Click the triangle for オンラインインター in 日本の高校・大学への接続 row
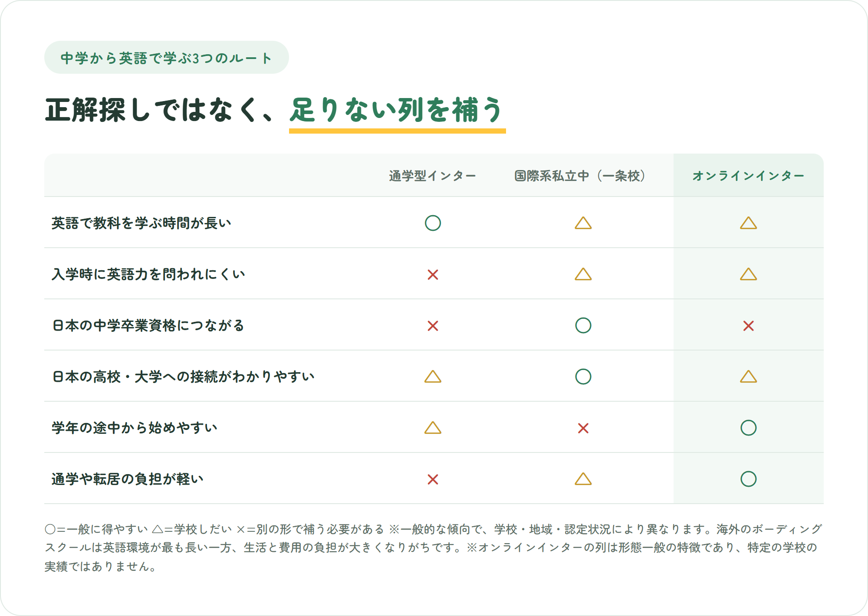 (x=749, y=377)
